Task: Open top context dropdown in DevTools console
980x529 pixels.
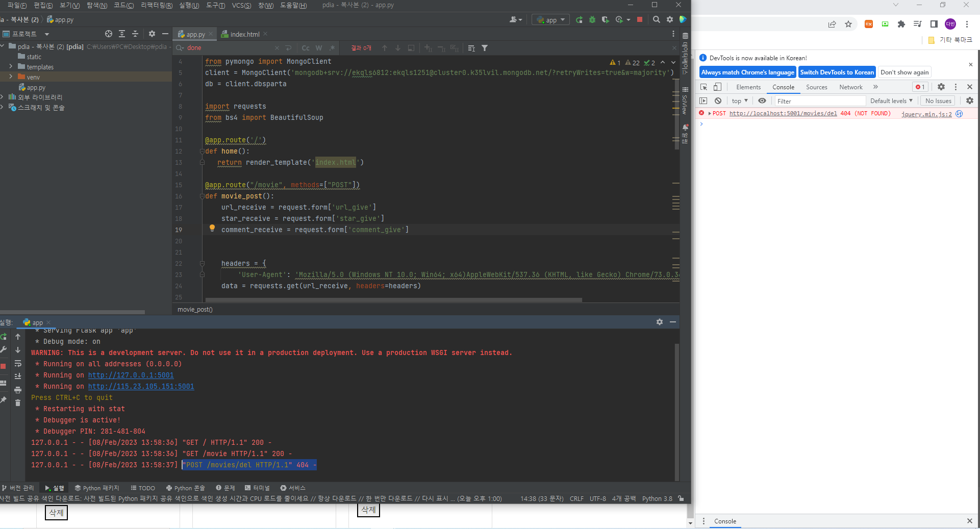Action: pos(740,101)
